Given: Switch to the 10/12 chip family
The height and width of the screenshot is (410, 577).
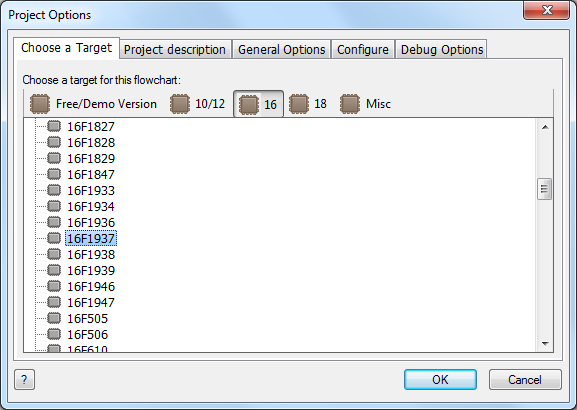Looking at the screenshot, I should (x=198, y=104).
